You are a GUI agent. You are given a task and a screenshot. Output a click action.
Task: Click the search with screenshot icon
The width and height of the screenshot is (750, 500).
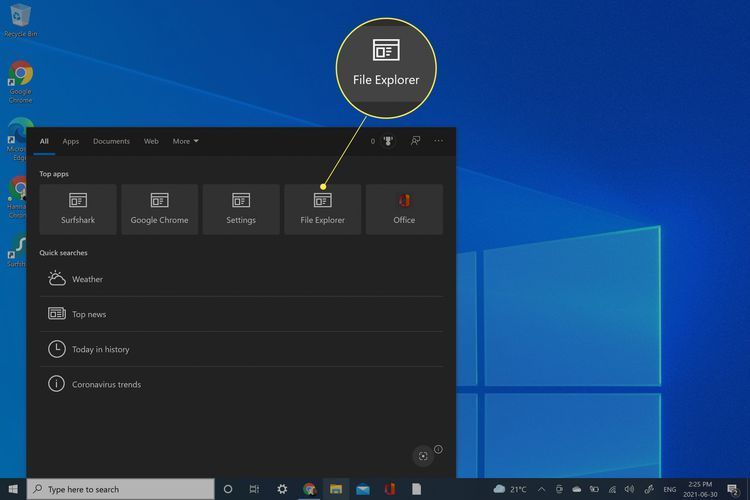click(x=423, y=455)
